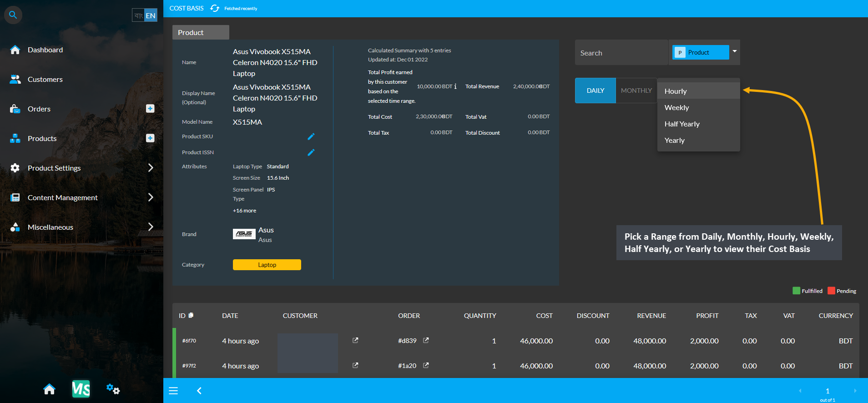Click the Asus brand logo
Viewport: 868px width, 403px height.
point(244,234)
